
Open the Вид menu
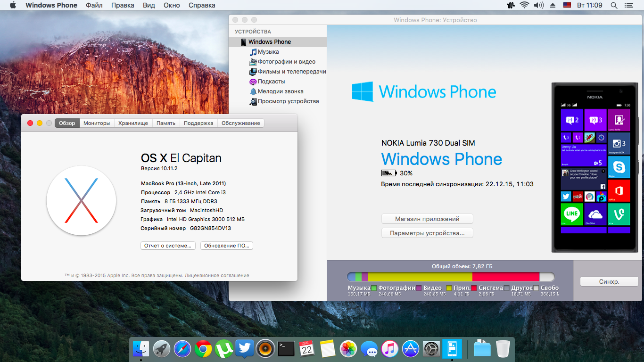point(149,5)
